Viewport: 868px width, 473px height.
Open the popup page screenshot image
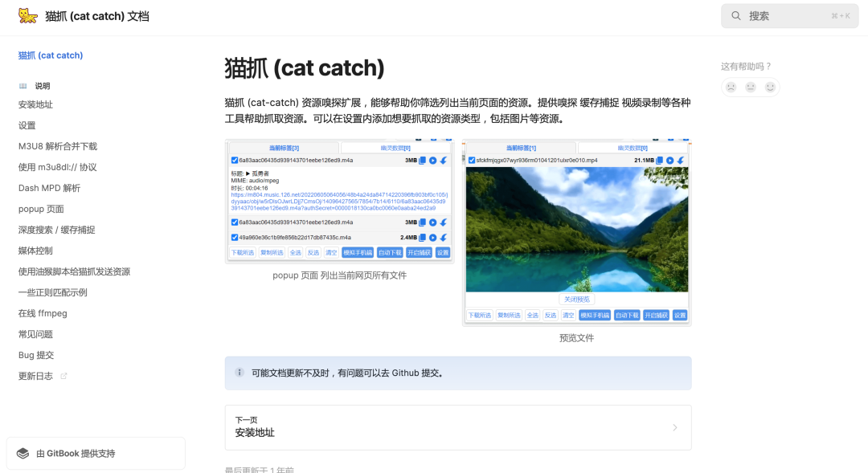click(x=339, y=202)
